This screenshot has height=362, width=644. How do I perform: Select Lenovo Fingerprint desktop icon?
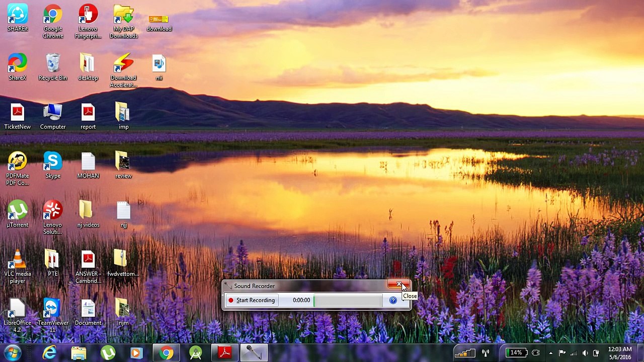tap(88, 22)
